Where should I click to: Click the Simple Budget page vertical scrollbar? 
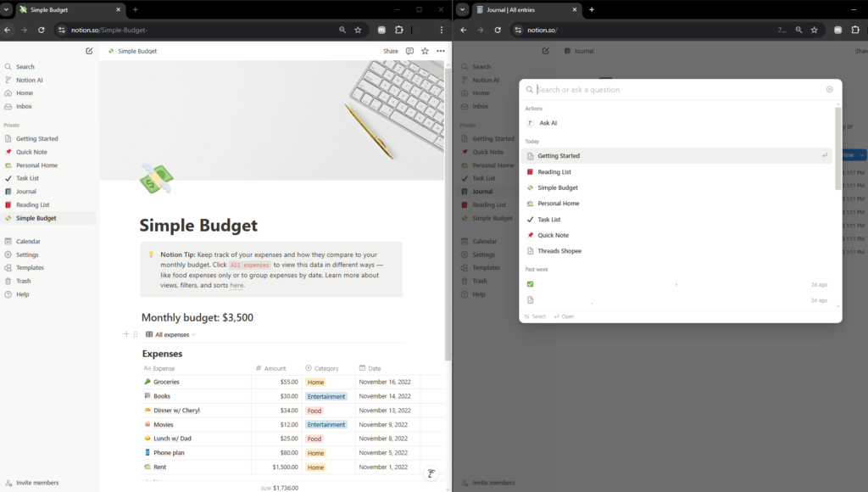[448, 213]
